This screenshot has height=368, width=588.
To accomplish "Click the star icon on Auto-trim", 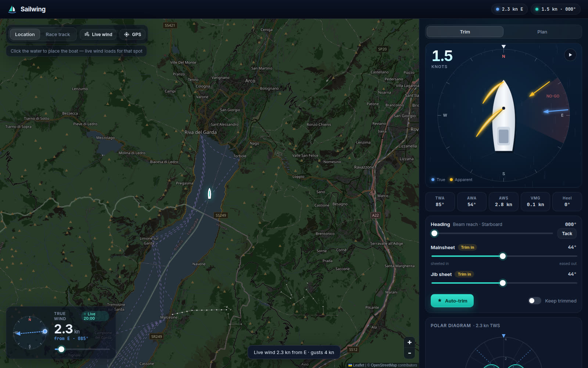I will pyautogui.click(x=440, y=301).
